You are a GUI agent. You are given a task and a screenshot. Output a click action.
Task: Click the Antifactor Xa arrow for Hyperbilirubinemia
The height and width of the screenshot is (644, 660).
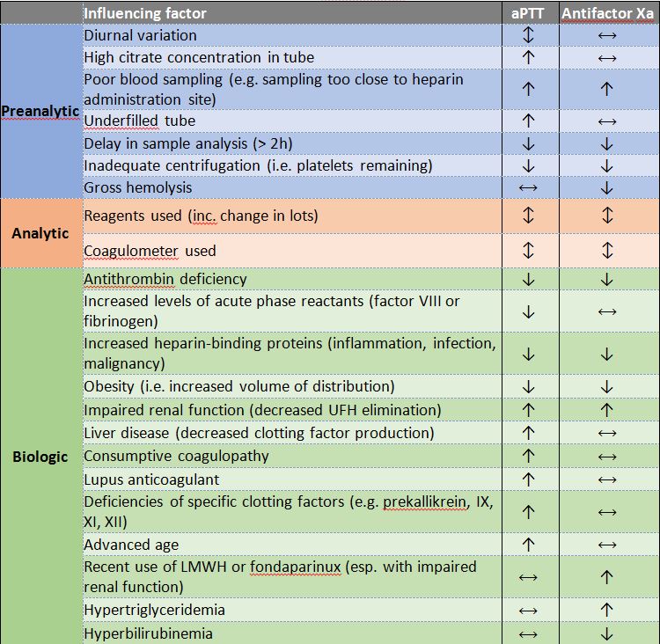(x=606, y=633)
